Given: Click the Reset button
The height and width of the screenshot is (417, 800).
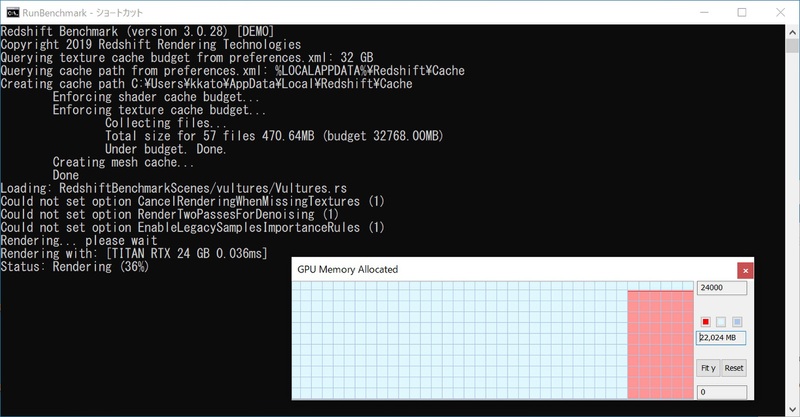Looking at the screenshot, I should coord(734,368).
